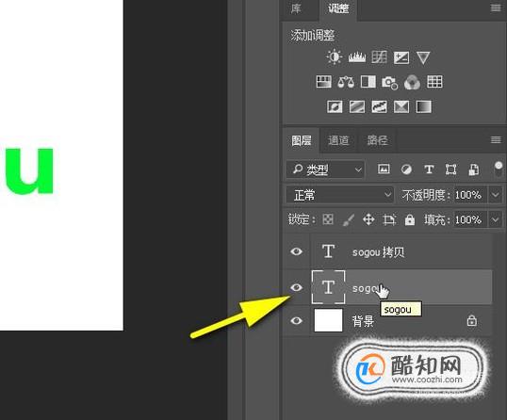Switch to the 调整 tab
Viewport: 507px width, 420px height.
point(338,8)
